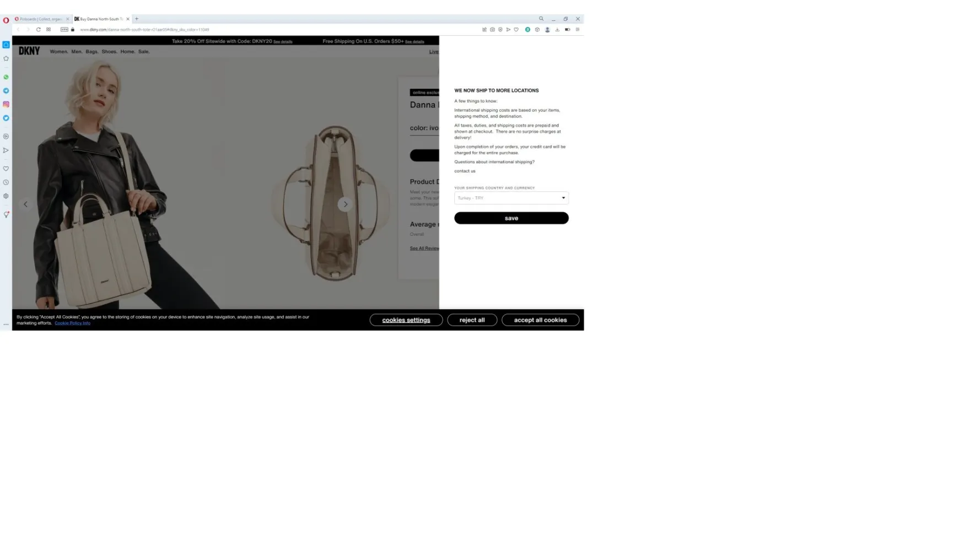Screen dimensions: 980x551
Task: Open the ad blocker shield icon
Action: tap(500, 30)
